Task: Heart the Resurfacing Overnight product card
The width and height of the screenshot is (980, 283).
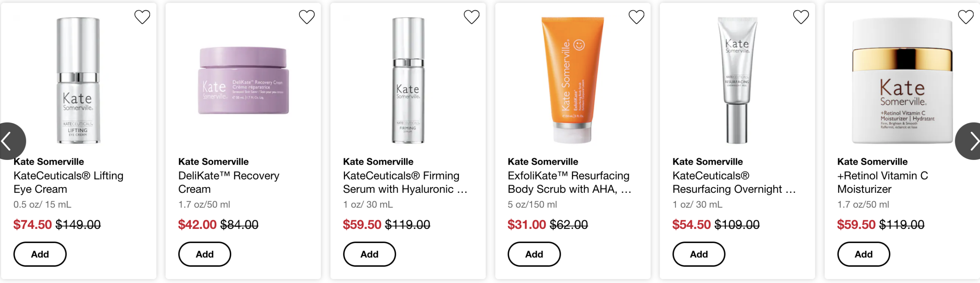Action: [801, 17]
